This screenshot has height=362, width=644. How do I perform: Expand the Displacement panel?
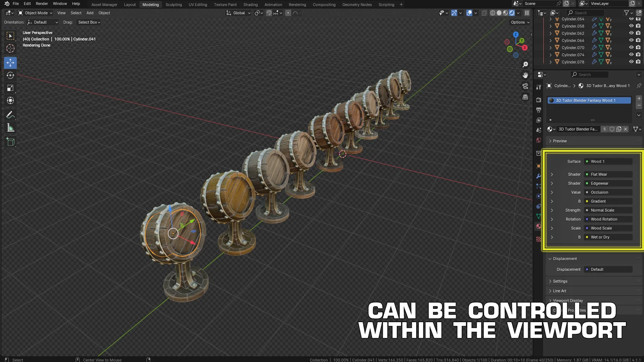click(x=563, y=259)
